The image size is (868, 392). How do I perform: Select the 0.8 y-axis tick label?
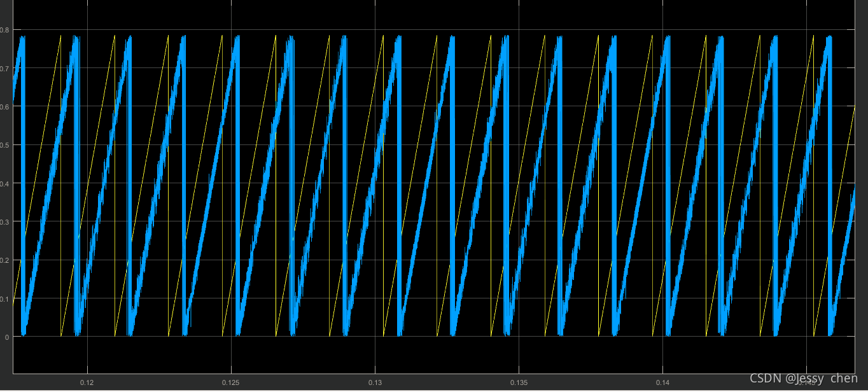[x=4, y=30]
